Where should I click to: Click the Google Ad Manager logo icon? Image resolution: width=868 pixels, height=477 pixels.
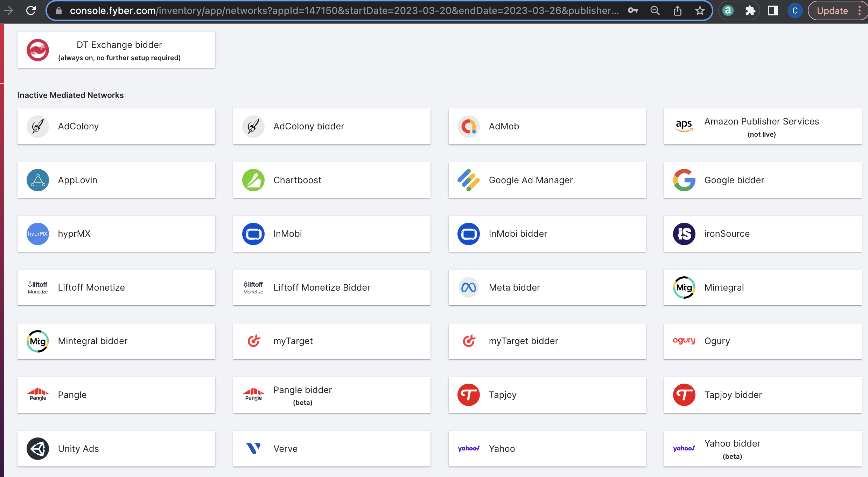coord(469,180)
